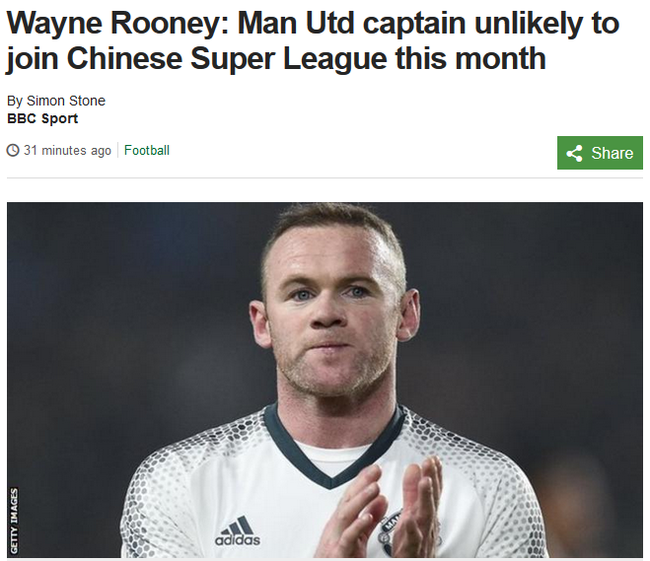Click the vertical Getty Images credit label
Screen dimensions: 650x561
point(14,520)
